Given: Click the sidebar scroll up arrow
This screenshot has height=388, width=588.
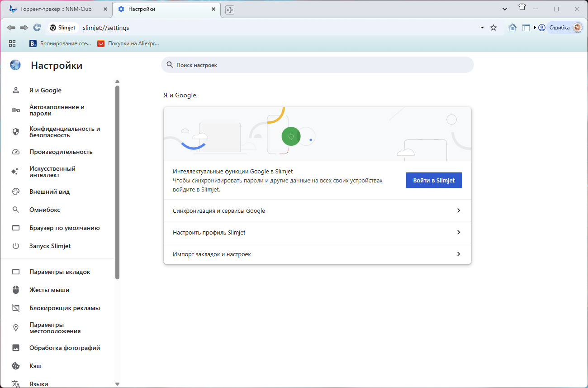Looking at the screenshot, I should 118,81.
